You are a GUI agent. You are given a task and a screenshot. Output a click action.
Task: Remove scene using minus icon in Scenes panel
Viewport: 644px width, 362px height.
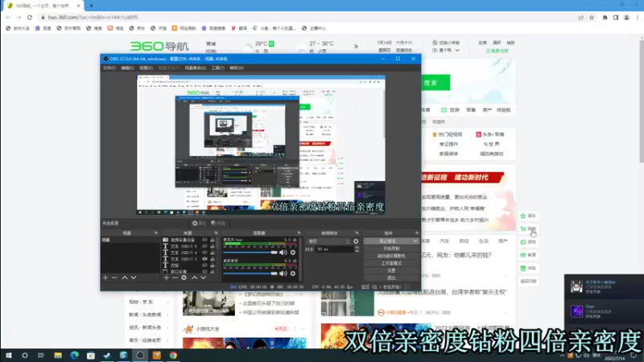[x=114, y=278]
